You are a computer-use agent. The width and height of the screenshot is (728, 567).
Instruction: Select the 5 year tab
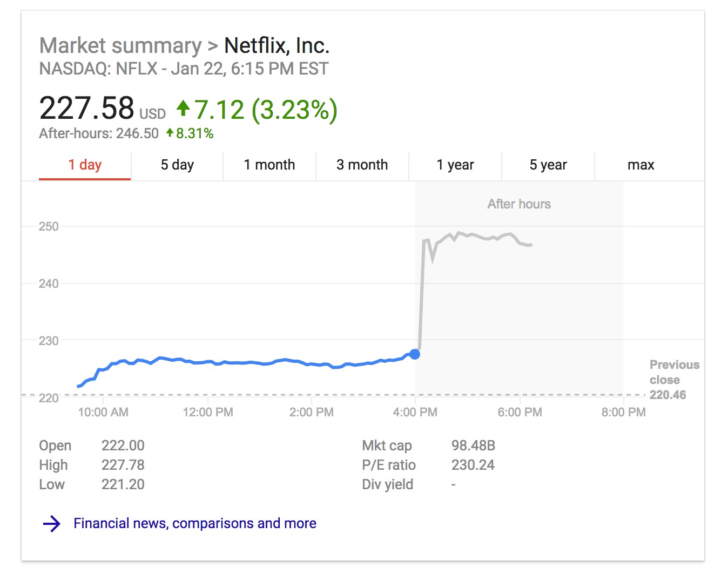548,165
